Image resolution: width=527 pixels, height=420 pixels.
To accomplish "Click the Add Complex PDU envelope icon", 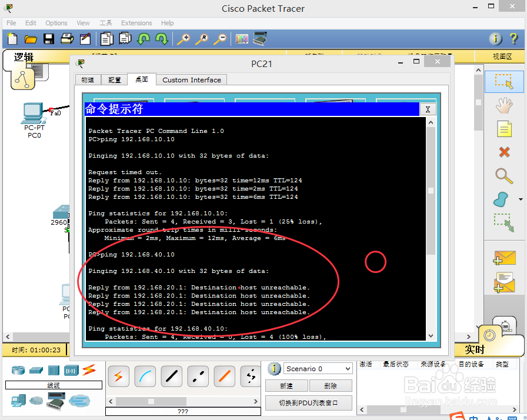I will 504,282.
